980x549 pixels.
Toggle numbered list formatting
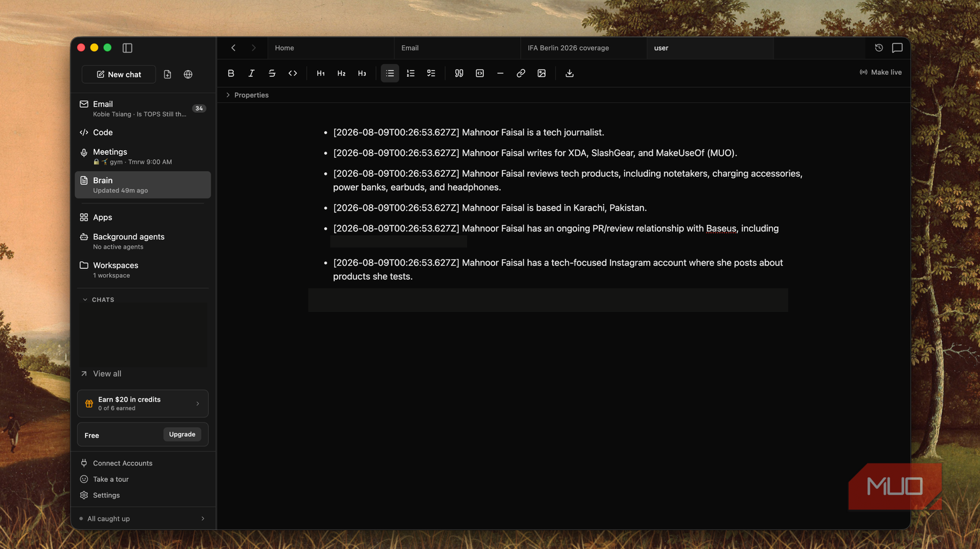[410, 73]
